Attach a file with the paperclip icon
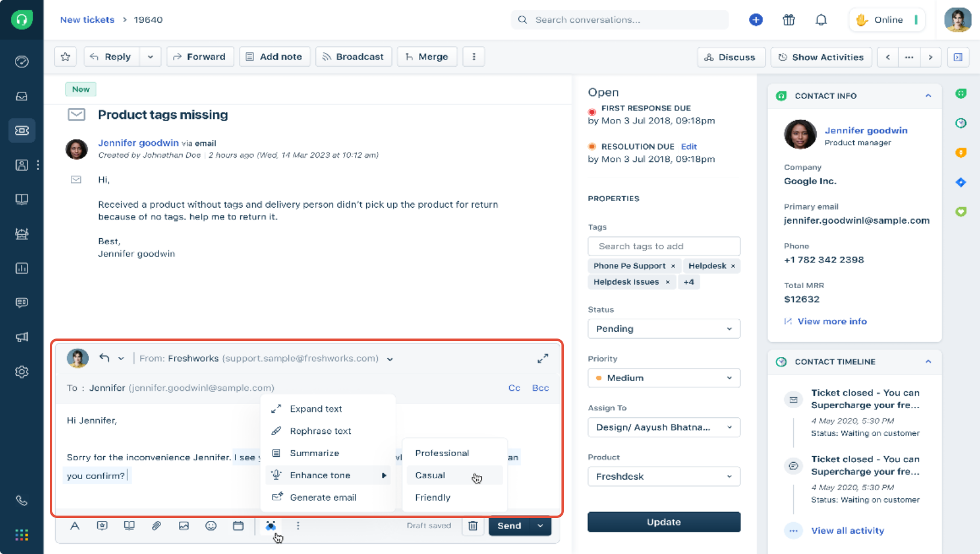The image size is (980, 554). tap(156, 526)
